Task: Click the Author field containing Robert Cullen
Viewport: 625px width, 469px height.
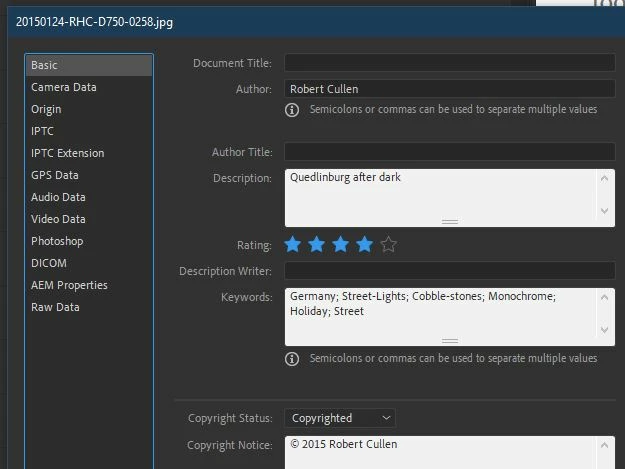Action: coord(450,89)
